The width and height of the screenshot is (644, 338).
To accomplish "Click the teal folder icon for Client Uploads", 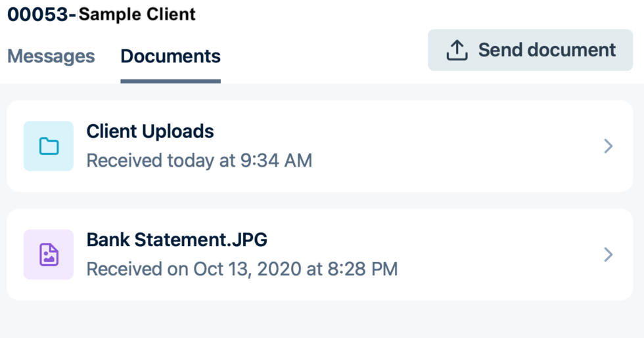I will point(49,146).
